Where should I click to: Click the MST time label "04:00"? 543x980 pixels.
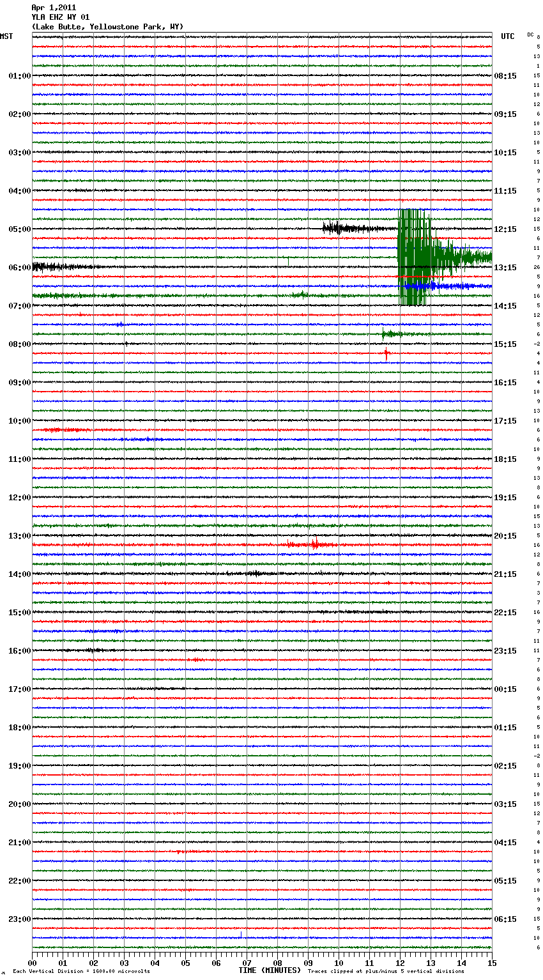(20, 191)
